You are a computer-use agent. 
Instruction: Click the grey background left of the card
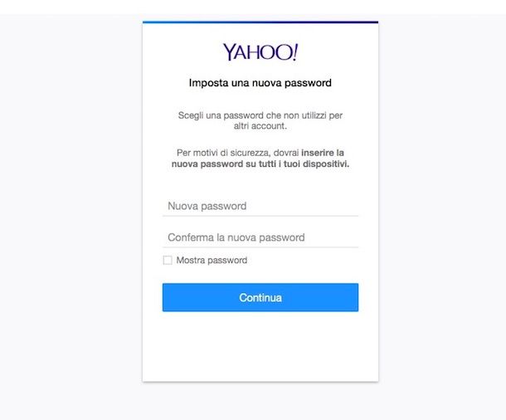click(71, 217)
